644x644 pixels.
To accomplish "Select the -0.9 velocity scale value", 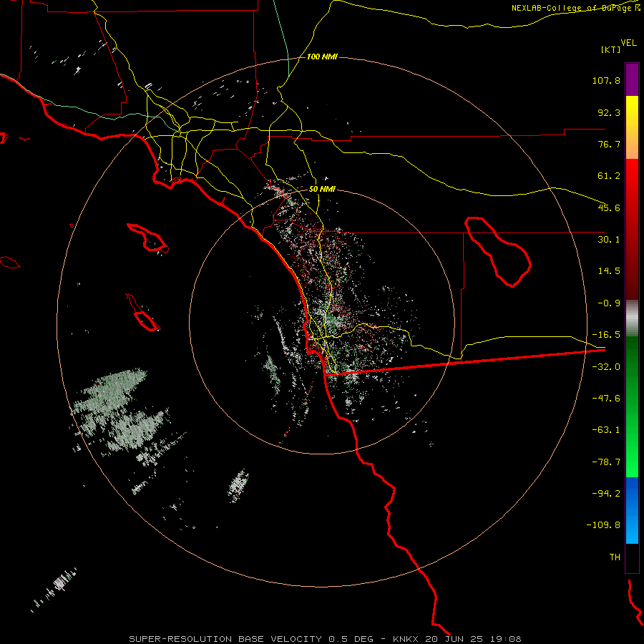I will pos(609,303).
